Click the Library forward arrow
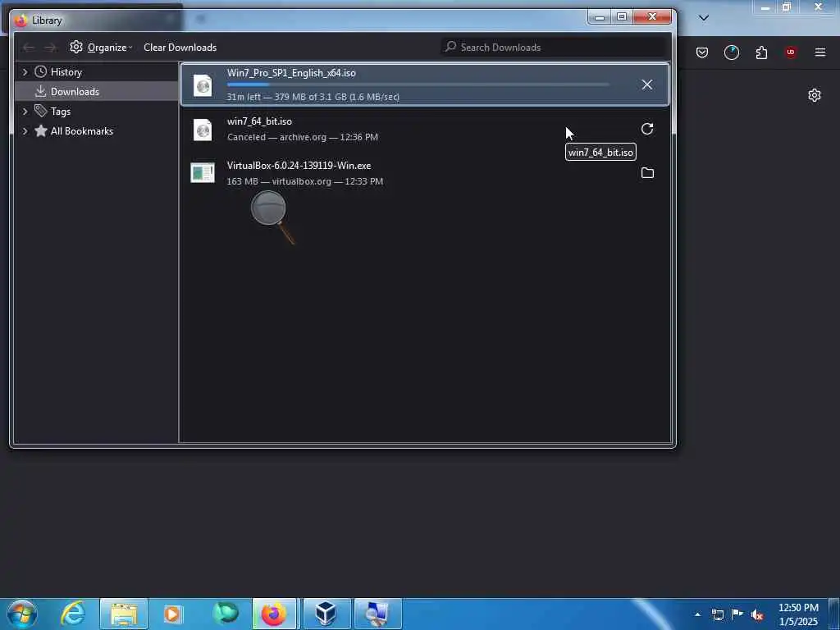This screenshot has width=840, height=630. [x=50, y=48]
